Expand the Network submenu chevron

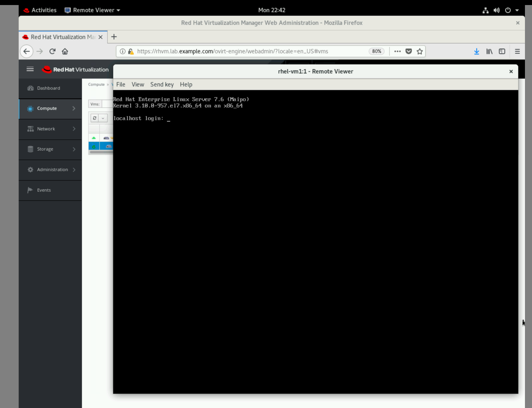[74, 129]
